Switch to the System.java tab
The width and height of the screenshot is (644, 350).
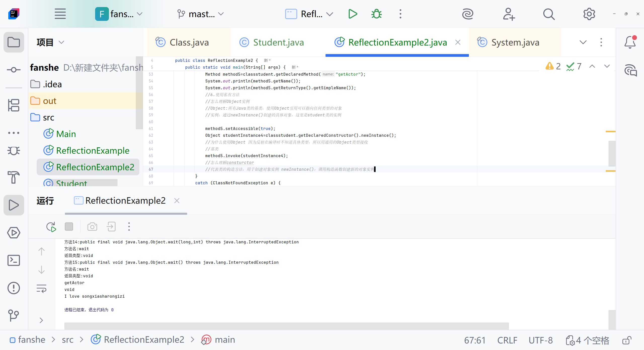pyautogui.click(x=515, y=42)
